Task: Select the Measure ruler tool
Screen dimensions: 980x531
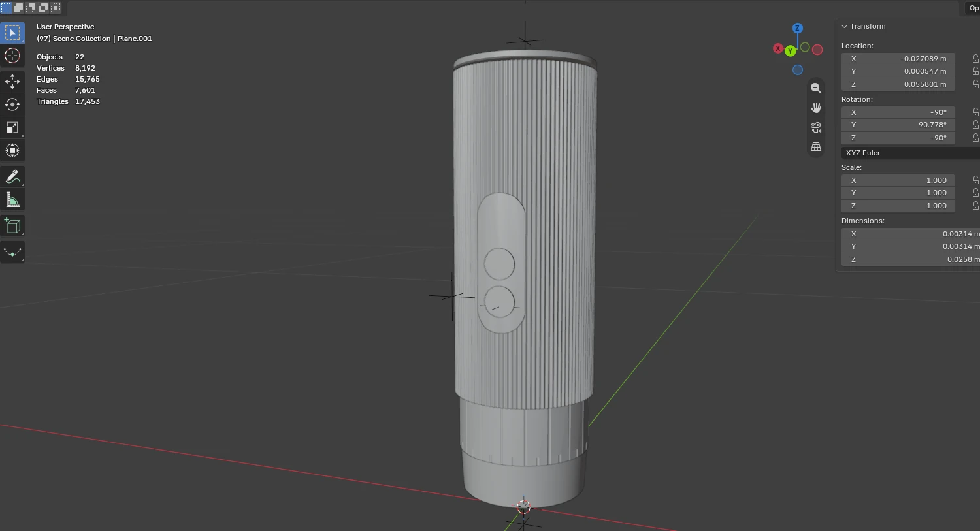Action: point(12,199)
